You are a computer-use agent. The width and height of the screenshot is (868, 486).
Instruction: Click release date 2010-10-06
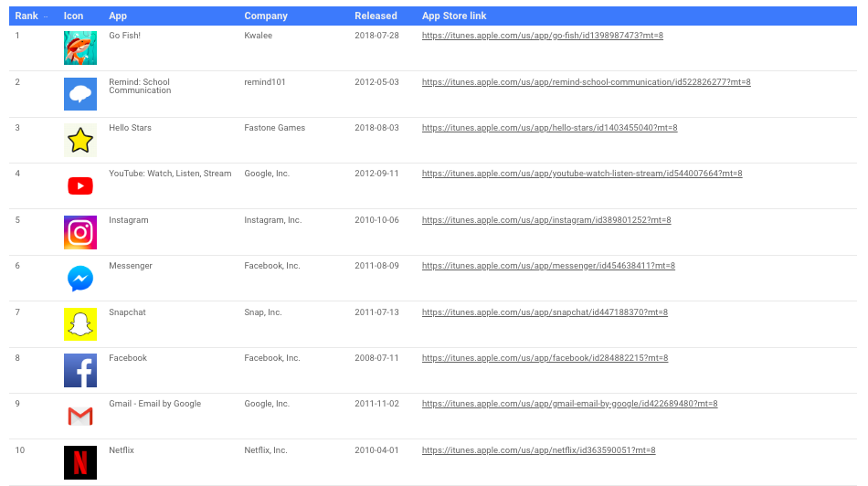click(376, 220)
